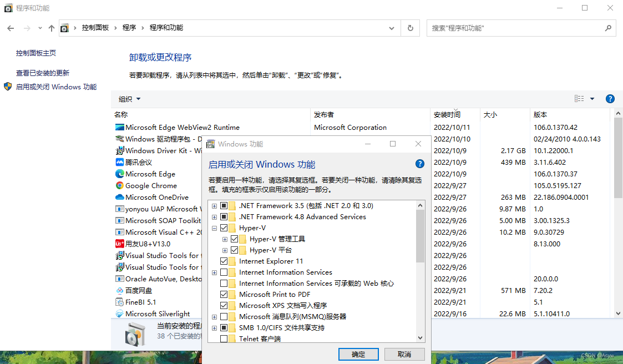Click program list scrollbar thumb
This screenshot has height=364, width=623.
[x=618, y=158]
